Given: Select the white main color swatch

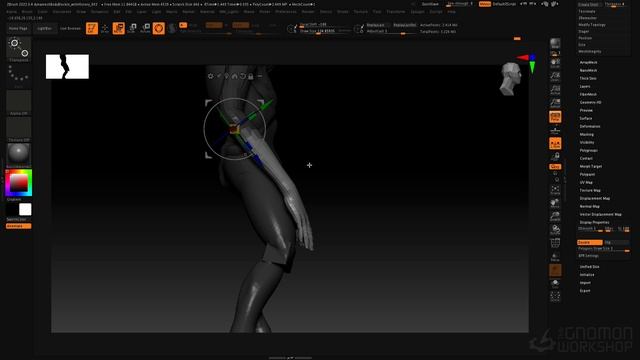Looking at the screenshot, I should pos(25,209).
